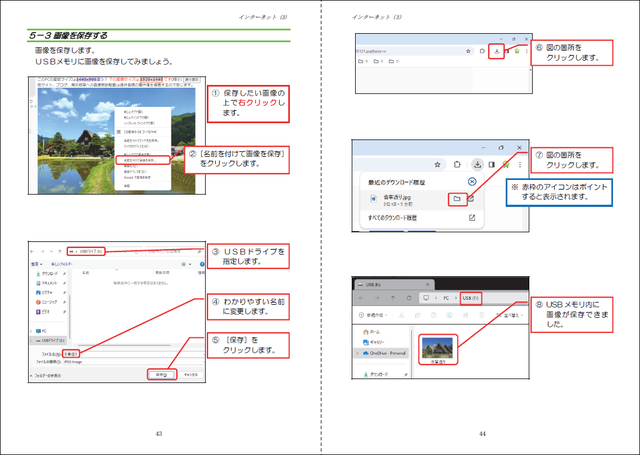This screenshot has height=455, width=640.
Task: Open the extensions puzzle icon in the enlarged Chrome toolbar
Action: (457, 164)
